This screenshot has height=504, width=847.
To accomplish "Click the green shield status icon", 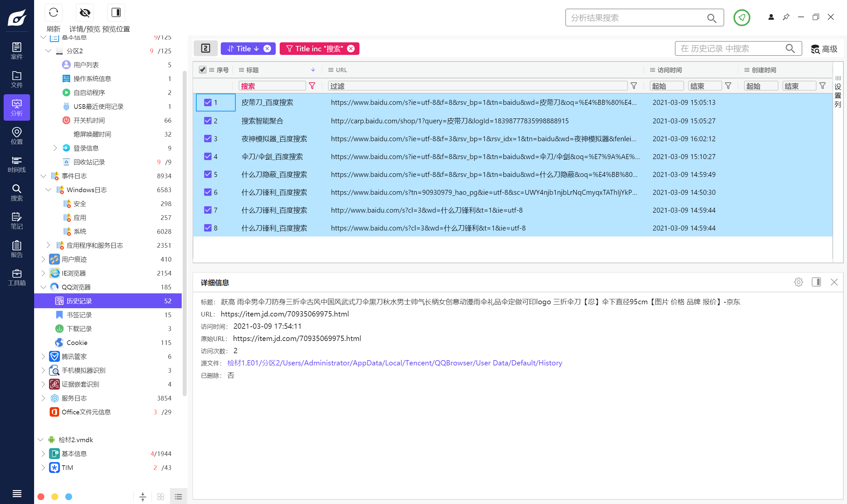I will pyautogui.click(x=741, y=18).
